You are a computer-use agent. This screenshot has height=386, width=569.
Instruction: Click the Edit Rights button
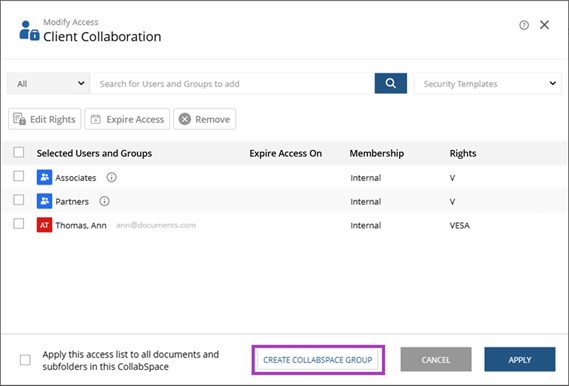pyautogui.click(x=45, y=119)
